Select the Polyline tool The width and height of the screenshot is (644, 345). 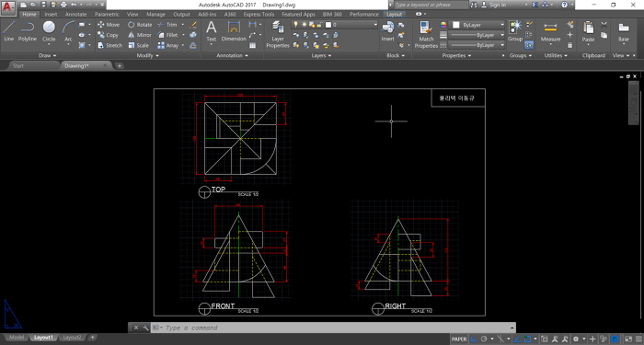coord(27,31)
